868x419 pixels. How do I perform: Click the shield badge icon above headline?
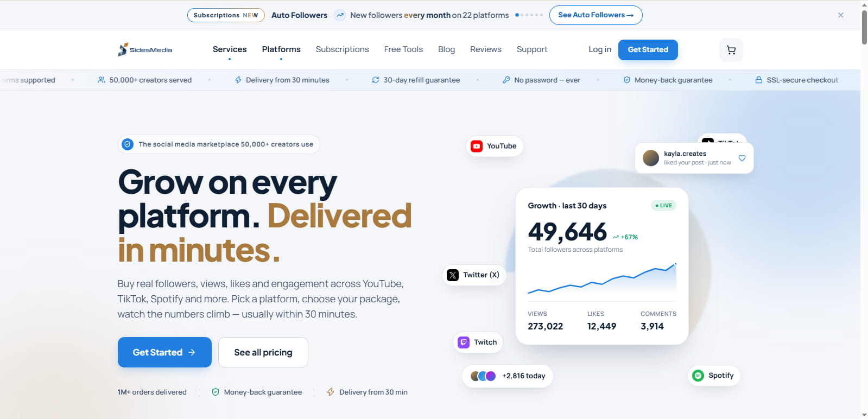pos(128,144)
